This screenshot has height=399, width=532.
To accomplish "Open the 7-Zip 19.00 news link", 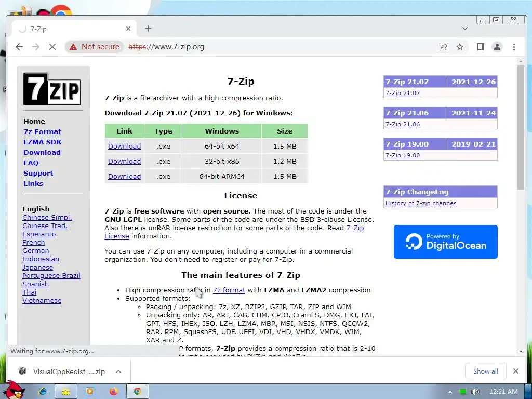I will (403, 155).
